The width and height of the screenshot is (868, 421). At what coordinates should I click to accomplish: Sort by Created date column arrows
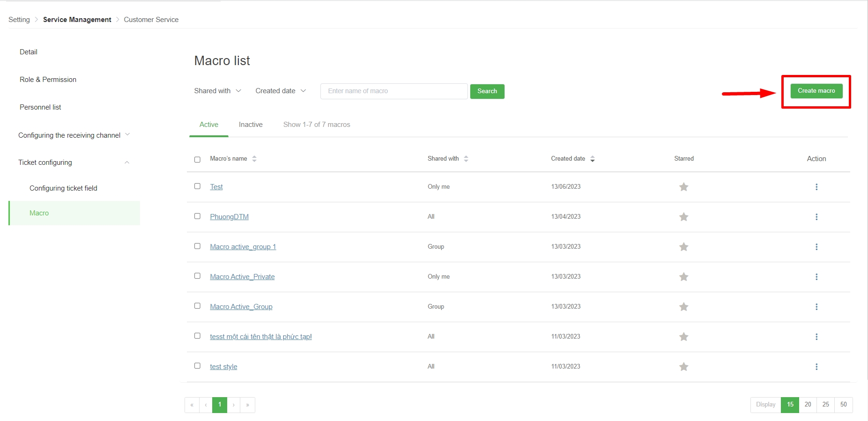coord(592,159)
